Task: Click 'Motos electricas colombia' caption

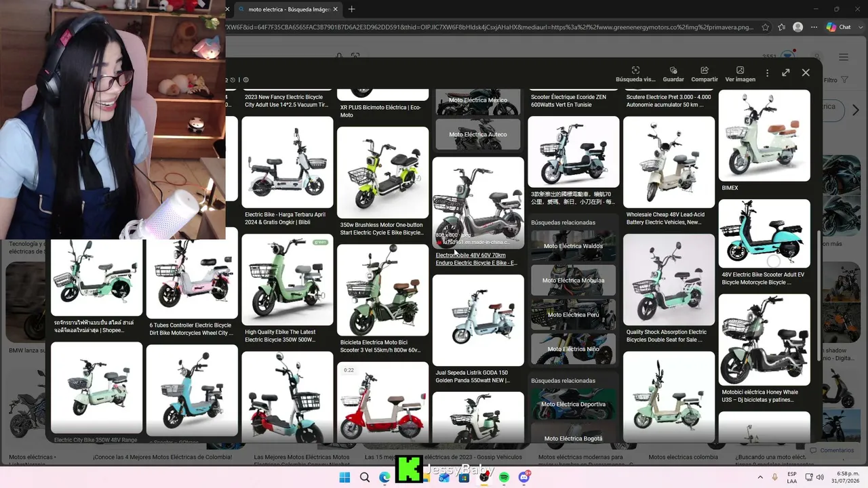Action: click(x=683, y=457)
